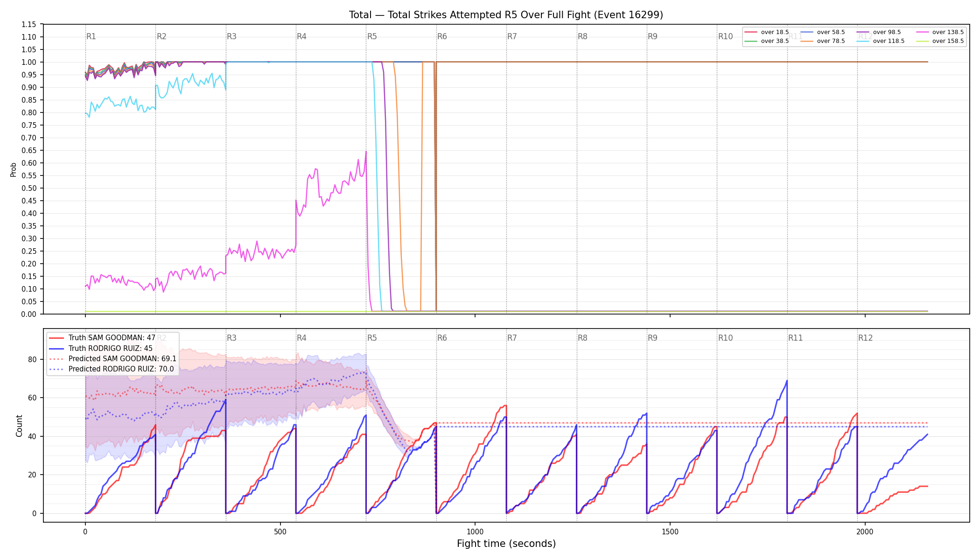Click the 'Fight time (seconds)' axis label
Image resolution: width=980 pixels, height=560 pixels.
click(x=506, y=544)
